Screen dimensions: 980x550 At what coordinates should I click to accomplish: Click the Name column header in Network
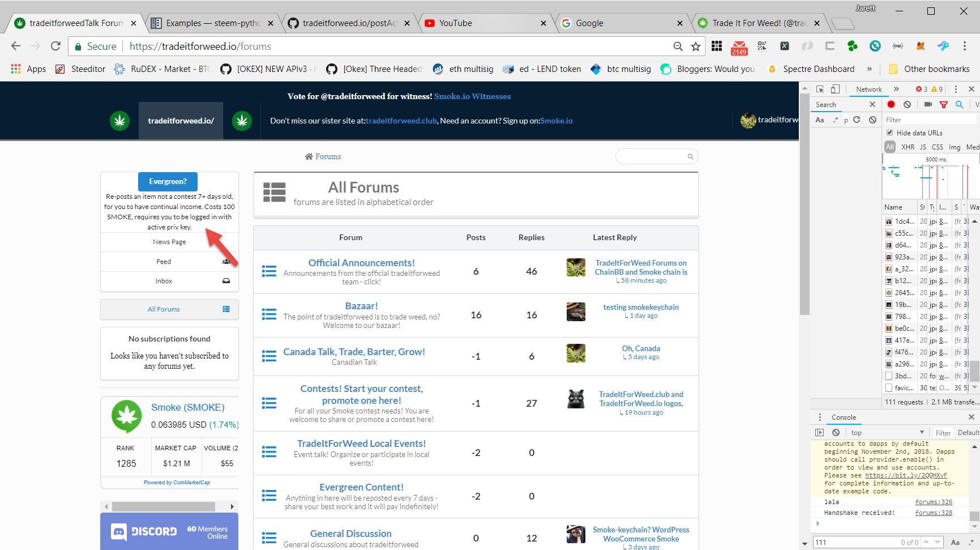click(899, 207)
